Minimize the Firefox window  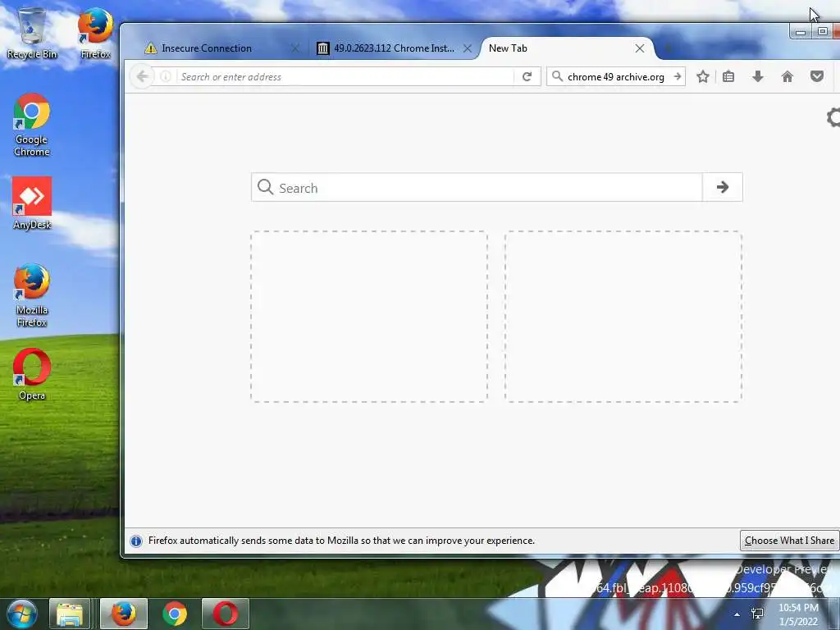pos(801,32)
